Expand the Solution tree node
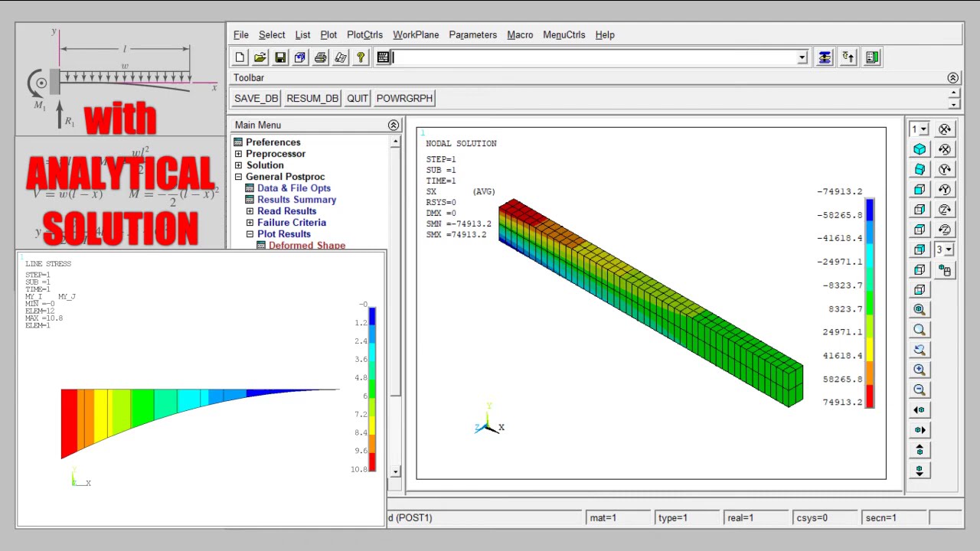 coord(238,165)
